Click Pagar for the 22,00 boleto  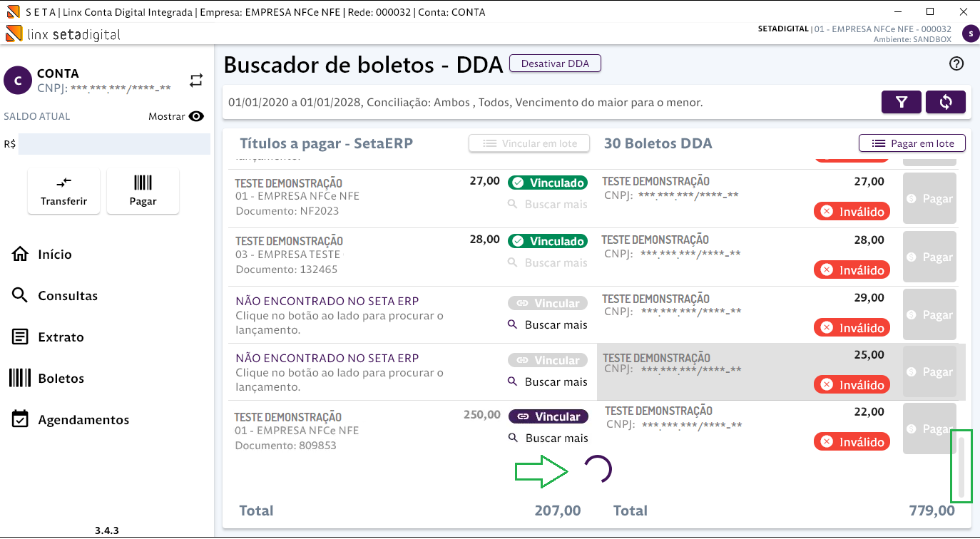click(930, 429)
